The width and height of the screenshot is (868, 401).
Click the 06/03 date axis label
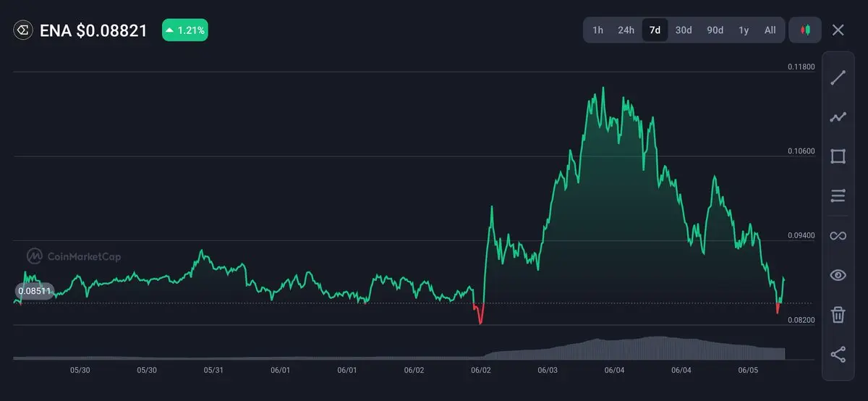click(548, 370)
